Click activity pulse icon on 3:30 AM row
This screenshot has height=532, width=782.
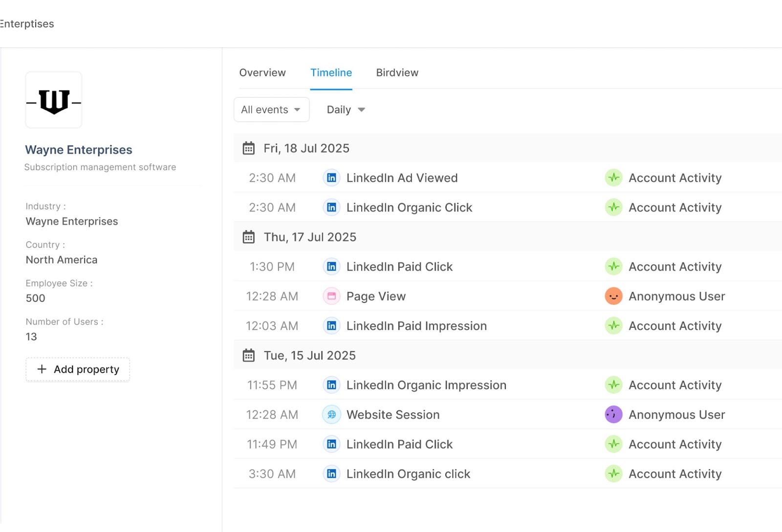click(x=613, y=474)
